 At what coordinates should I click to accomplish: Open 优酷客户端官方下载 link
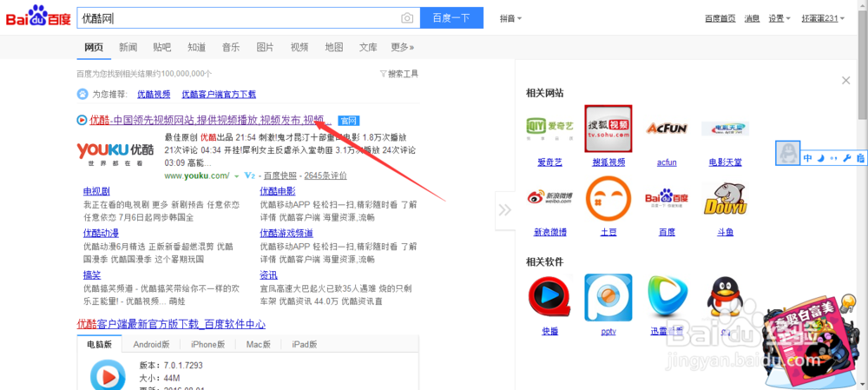(x=219, y=94)
